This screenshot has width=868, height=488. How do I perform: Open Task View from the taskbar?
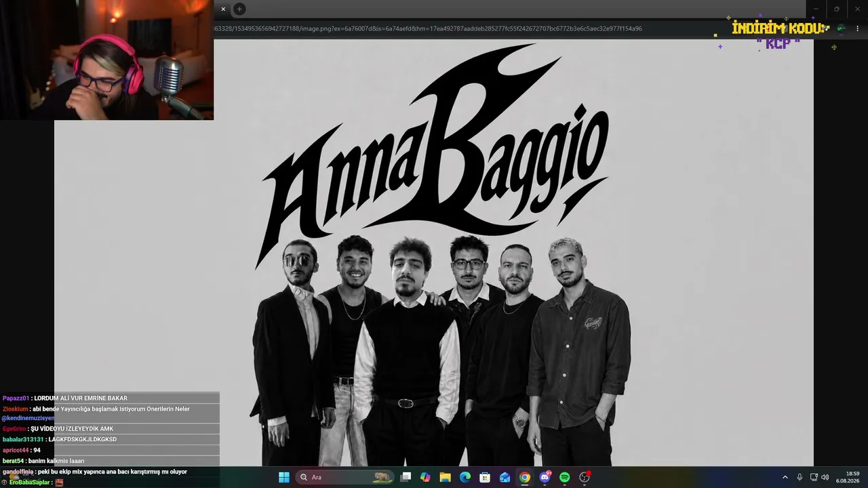406,477
